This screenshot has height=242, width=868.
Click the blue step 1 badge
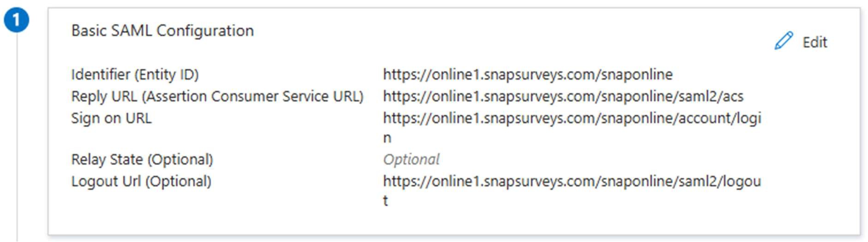[17, 20]
